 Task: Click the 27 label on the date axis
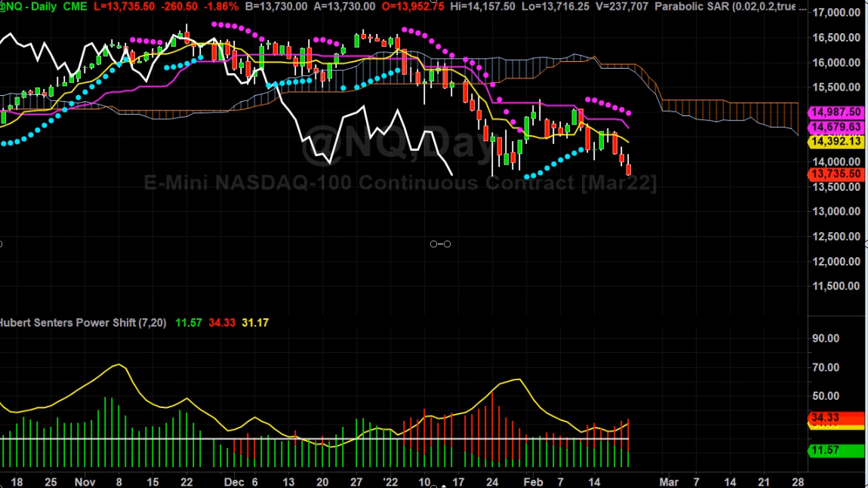point(356,482)
